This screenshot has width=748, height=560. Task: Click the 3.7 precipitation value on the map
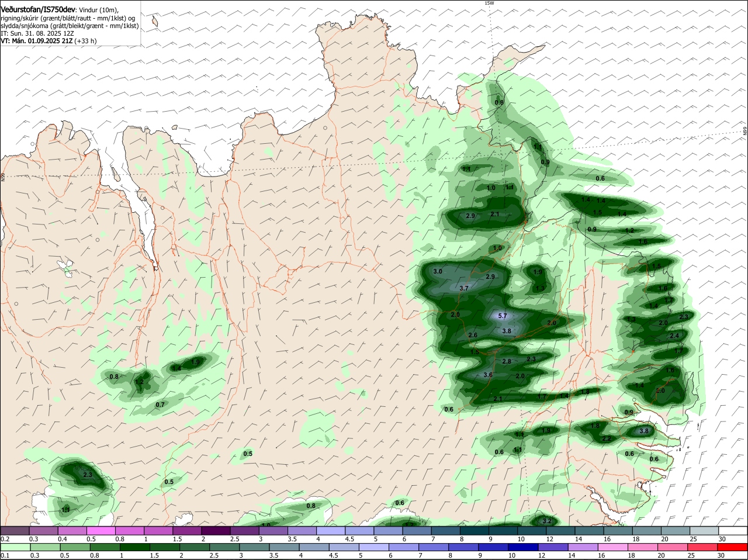464,288
